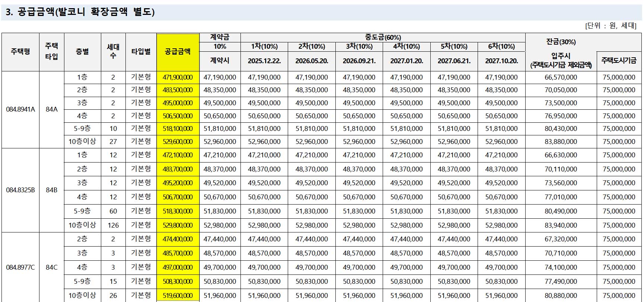The height and width of the screenshot is (302, 644).
Task: Select supply price 471,900,000
Action: click(178, 77)
